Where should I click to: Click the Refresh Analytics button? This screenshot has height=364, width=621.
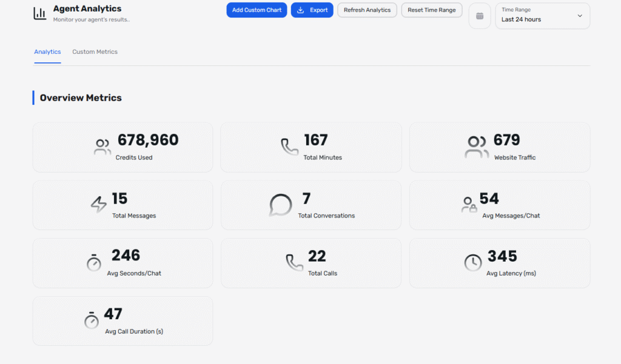367,10
